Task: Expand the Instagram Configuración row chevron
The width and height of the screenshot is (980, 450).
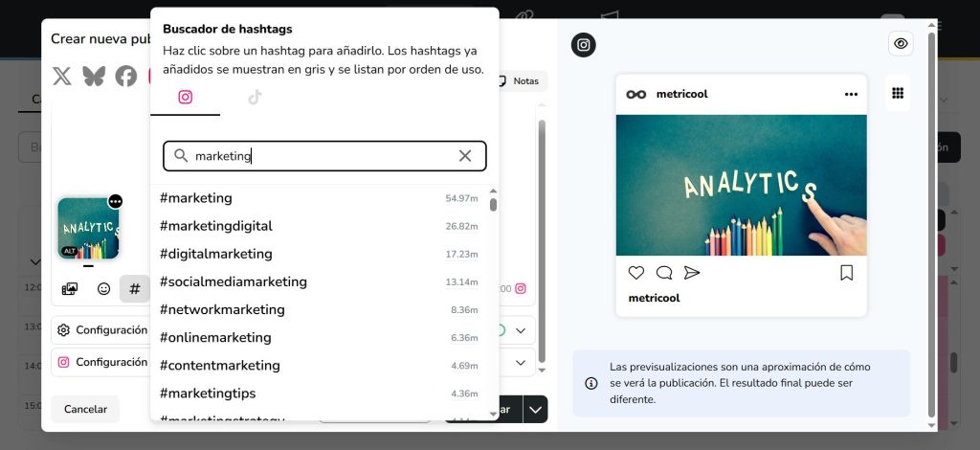Action: [x=522, y=363]
